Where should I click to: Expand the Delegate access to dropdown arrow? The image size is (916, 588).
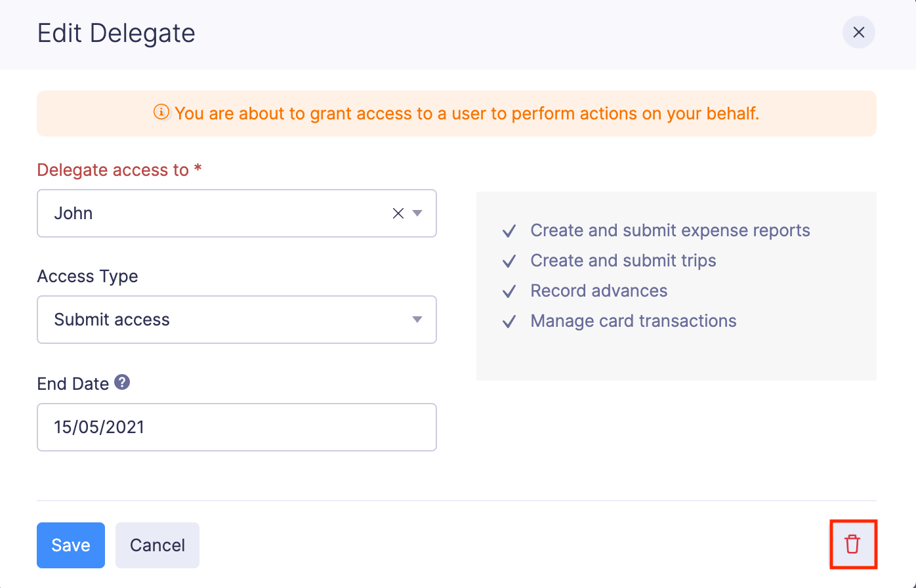click(x=417, y=213)
